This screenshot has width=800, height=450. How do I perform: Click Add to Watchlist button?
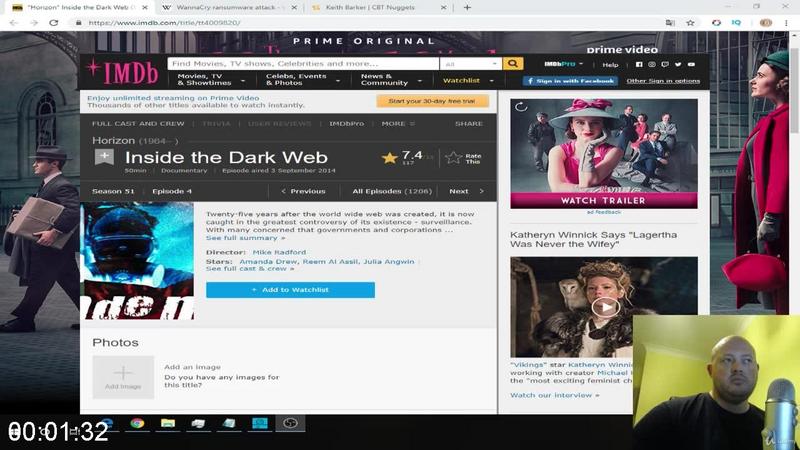point(290,290)
